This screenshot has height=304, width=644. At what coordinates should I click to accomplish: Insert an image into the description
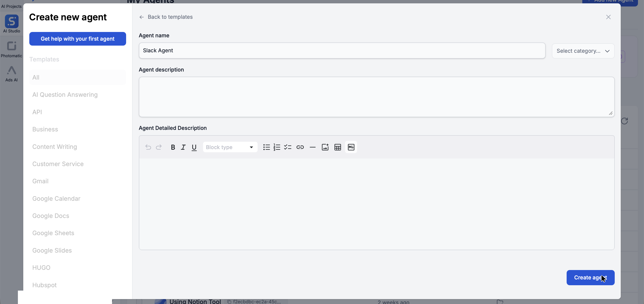325,147
